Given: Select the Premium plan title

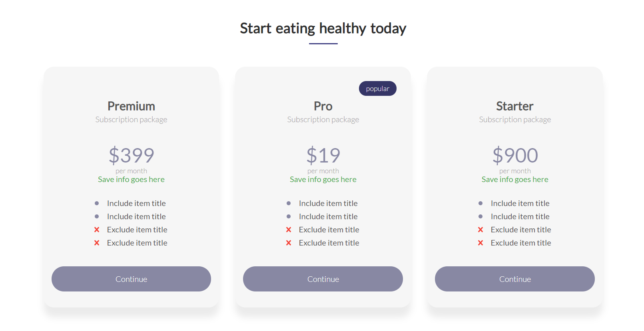Looking at the screenshot, I should (x=131, y=106).
